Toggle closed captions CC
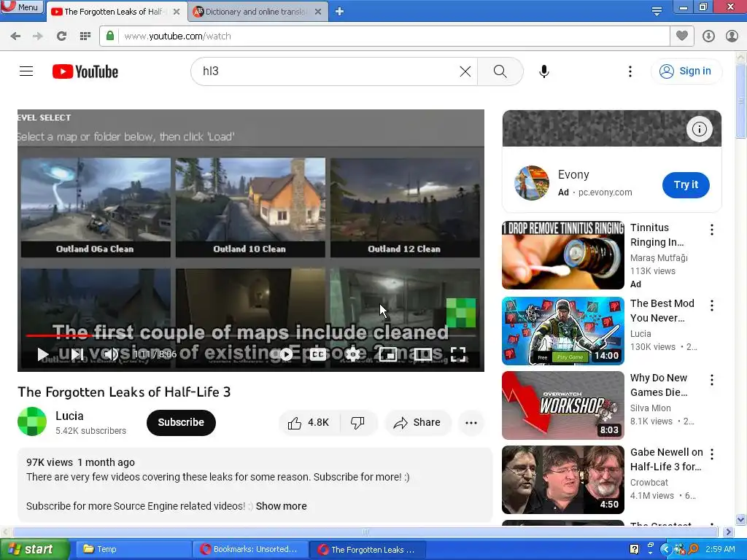The image size is (747, 560). tap(317, 354)
